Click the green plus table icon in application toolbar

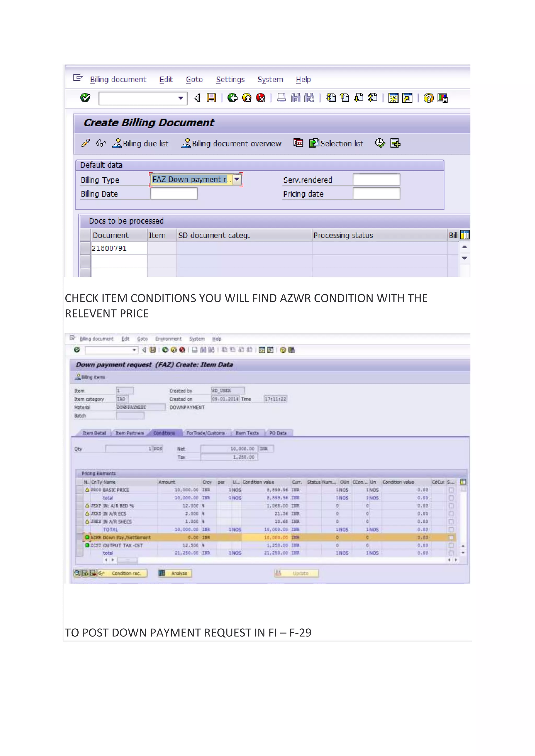point(395,143)
